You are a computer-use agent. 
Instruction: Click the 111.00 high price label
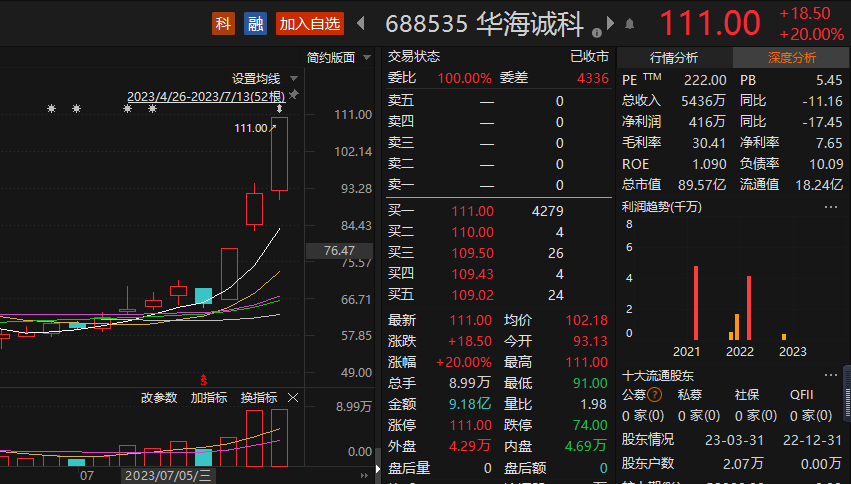pyautogui.click(x=251, y=128)
